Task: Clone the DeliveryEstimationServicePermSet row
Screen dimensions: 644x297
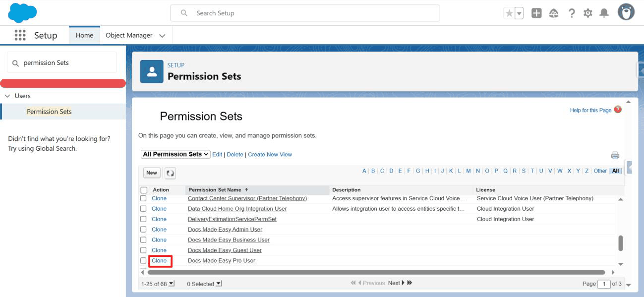Action: tap(159, 219)
